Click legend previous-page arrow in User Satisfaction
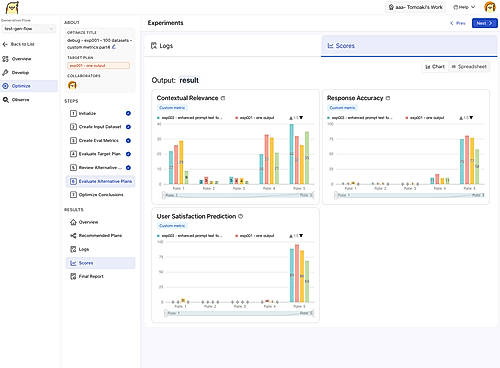Image resolution: width=500 pixels, height=368 pixels. [291, 236]
